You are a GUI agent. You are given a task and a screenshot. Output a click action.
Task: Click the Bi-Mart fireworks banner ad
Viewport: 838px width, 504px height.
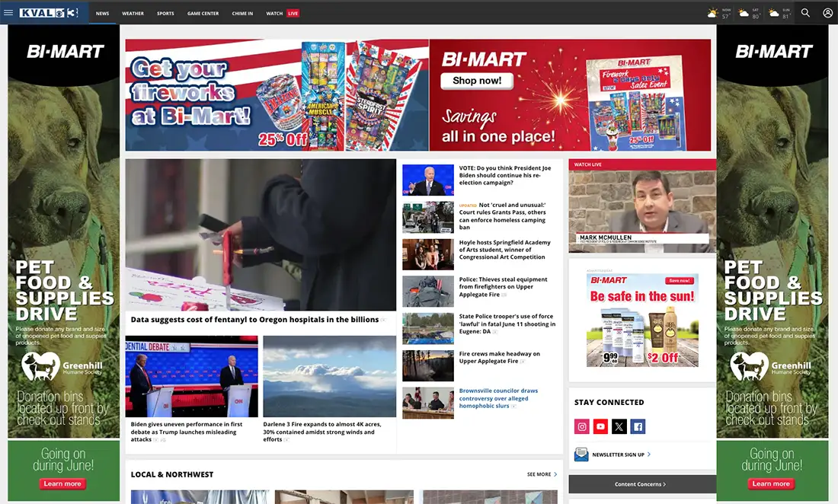418,95
